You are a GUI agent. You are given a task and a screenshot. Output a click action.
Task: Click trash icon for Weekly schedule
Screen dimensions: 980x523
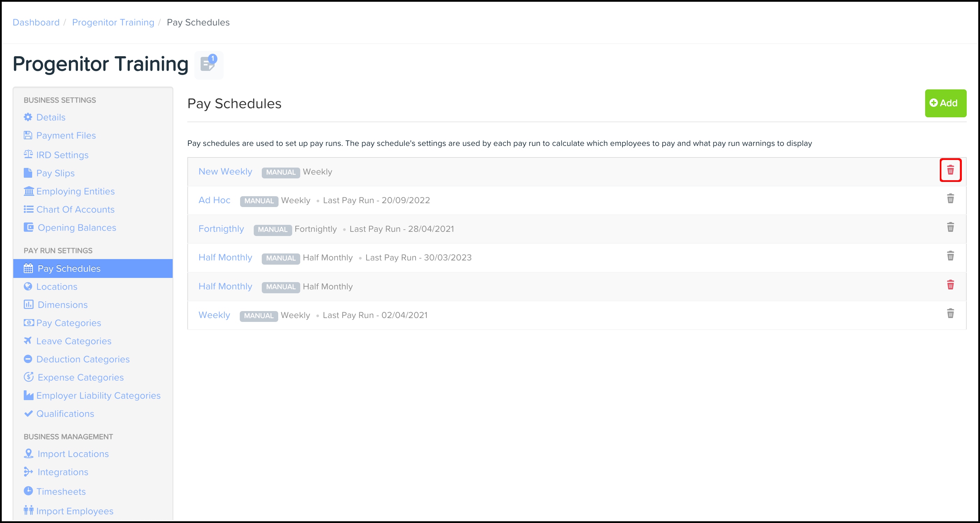950,314
